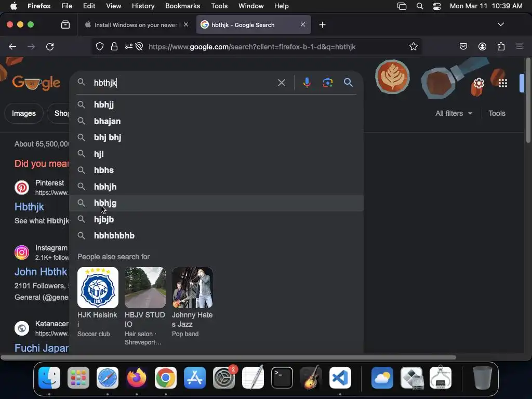The width and height of the screenshot is (532, 399).
Task: Open the Johnny Hates Jazz thumbnail
Action: [x=192, y=287]
